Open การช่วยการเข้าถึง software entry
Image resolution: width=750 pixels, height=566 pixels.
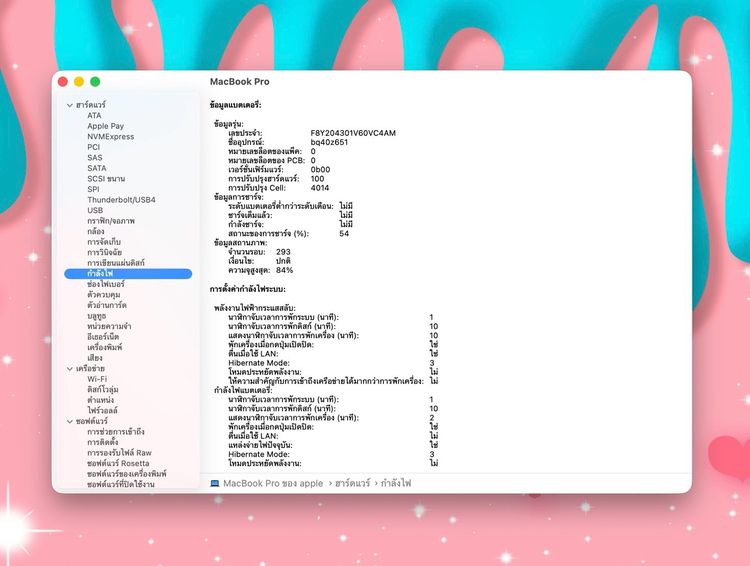coord(116,432)
